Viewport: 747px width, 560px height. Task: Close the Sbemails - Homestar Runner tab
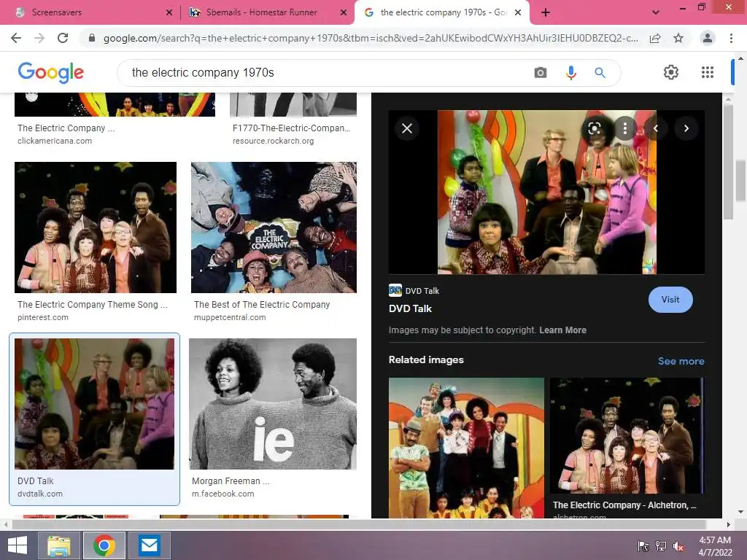pyautogui.click(x=343, y=12)
